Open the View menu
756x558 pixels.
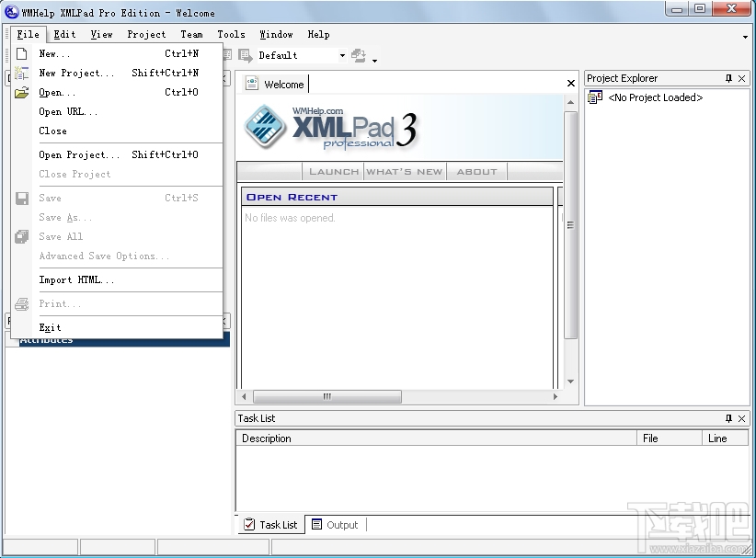101,34
